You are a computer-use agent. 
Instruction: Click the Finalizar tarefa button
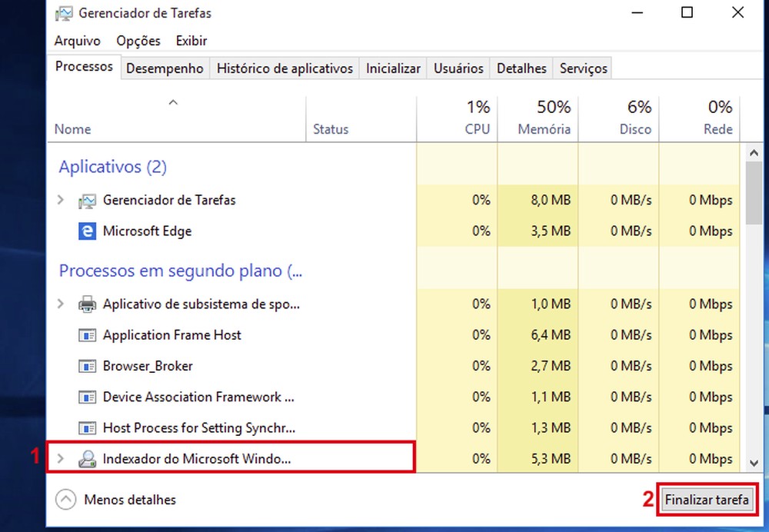point(707,500)
